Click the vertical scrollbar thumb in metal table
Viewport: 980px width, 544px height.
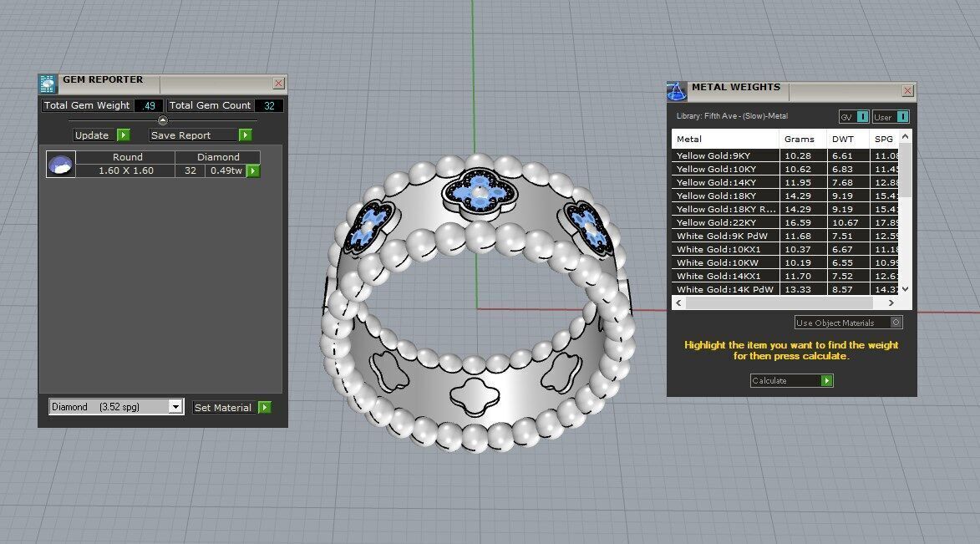coord(905,170)
